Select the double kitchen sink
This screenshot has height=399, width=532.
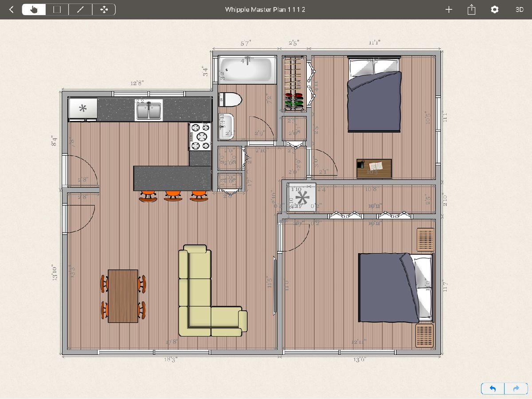(149, 110)
